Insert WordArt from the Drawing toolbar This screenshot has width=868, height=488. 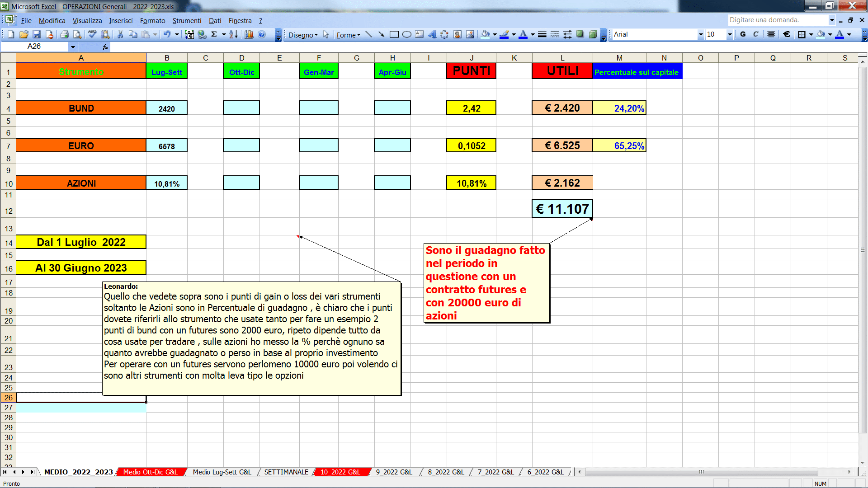pos(432,34)
